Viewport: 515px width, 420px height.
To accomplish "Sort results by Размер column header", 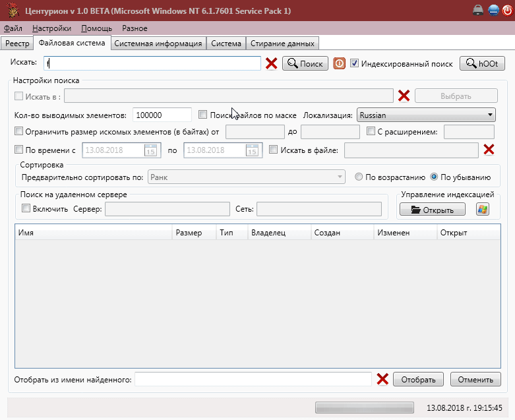I will [x=194, y=233].
